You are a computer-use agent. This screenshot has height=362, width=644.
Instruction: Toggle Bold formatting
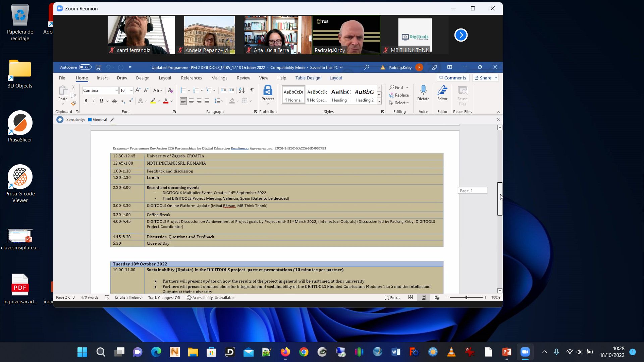click(x=86, y=101)
